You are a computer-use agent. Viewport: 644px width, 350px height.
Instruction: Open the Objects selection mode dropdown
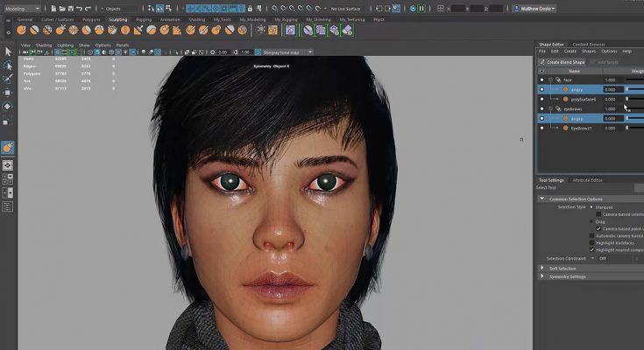coord(120,8)
